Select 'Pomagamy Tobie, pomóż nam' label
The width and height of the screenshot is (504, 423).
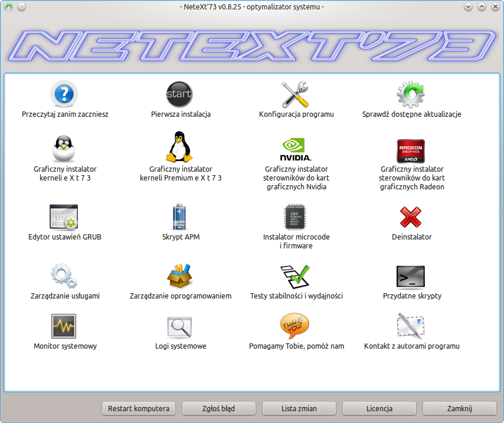click(296, 346)
